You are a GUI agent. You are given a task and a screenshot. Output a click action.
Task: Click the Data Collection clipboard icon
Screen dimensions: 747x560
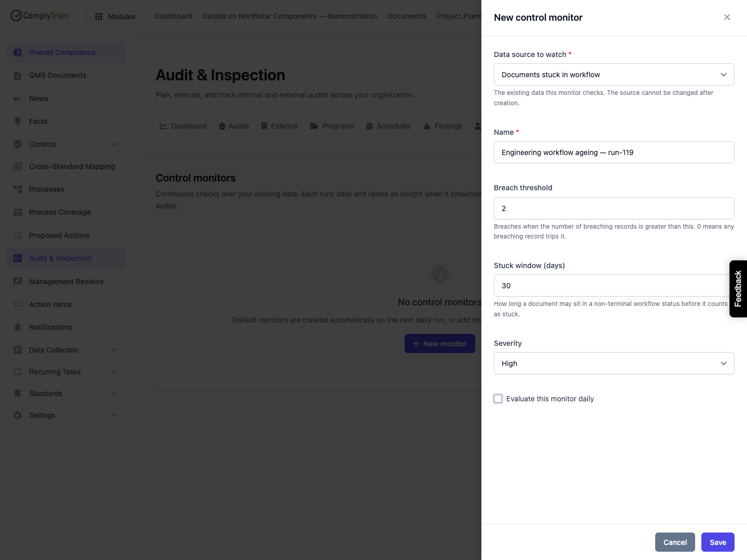(x=18, y=350)
